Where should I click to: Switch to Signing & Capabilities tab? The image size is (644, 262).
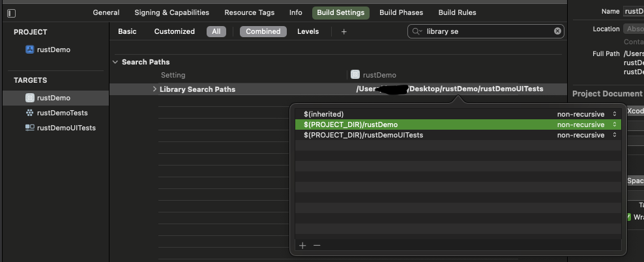tap(171, 13)
